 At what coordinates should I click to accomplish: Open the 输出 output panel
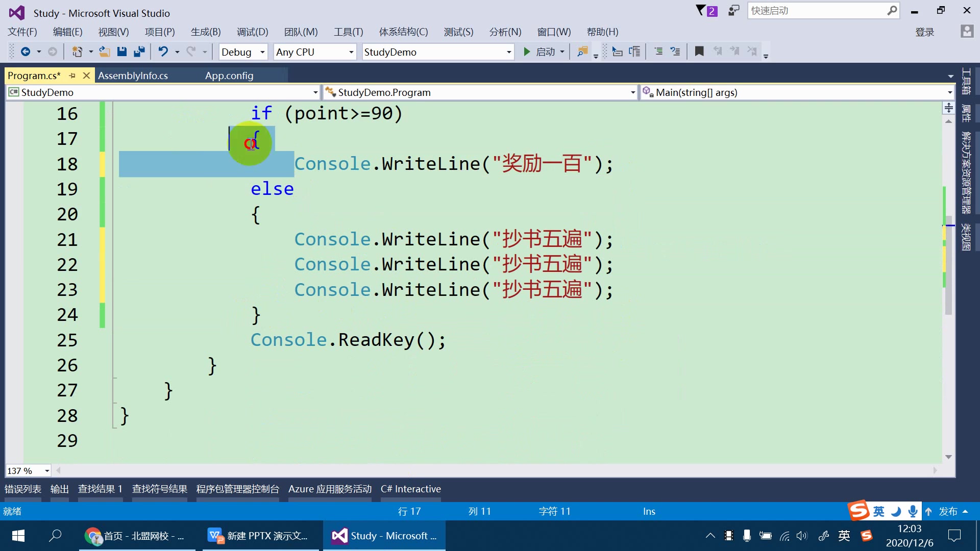pos(59,489)
